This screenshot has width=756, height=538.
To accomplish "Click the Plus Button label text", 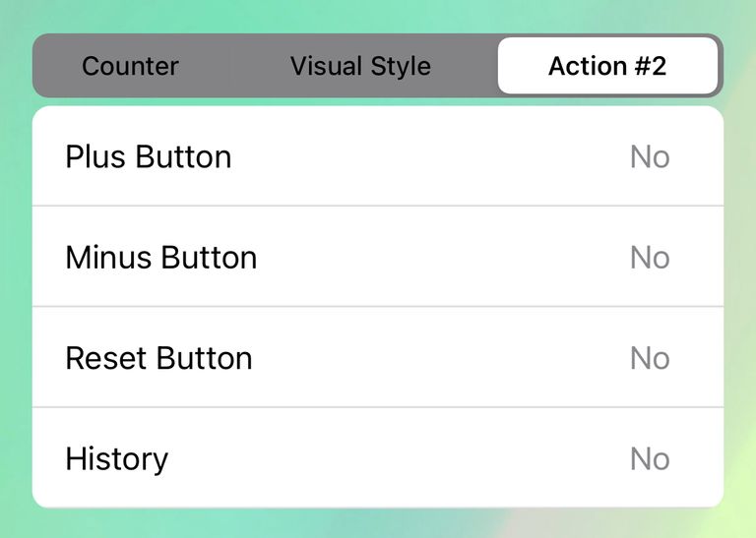I will (x=149, y=157).
